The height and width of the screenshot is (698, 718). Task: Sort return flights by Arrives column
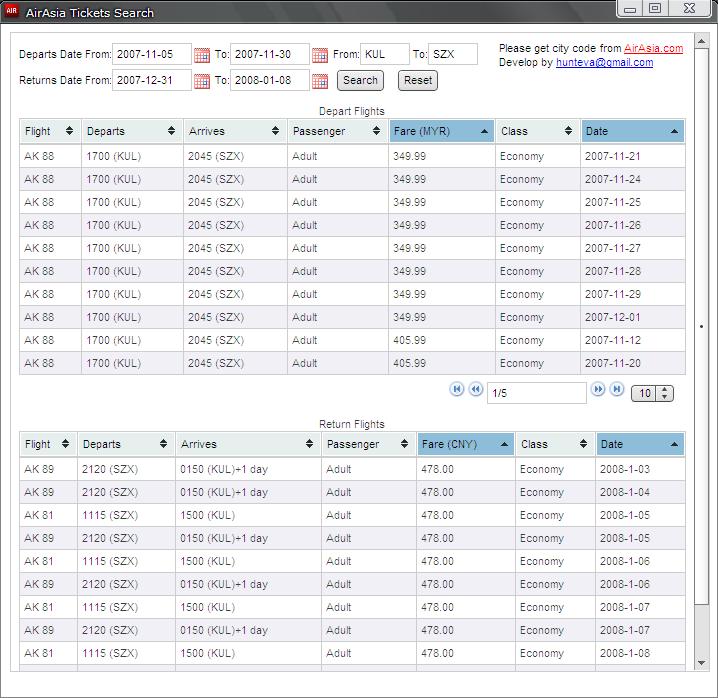(x=248, y=444)
